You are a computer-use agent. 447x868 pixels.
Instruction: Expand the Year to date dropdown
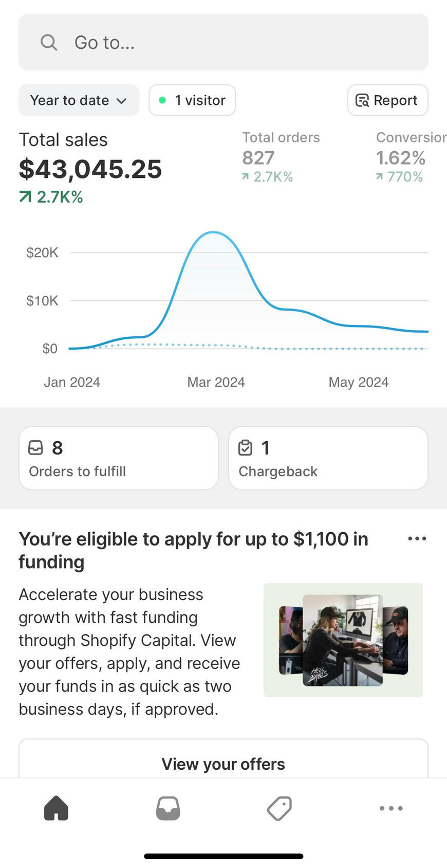79,100
